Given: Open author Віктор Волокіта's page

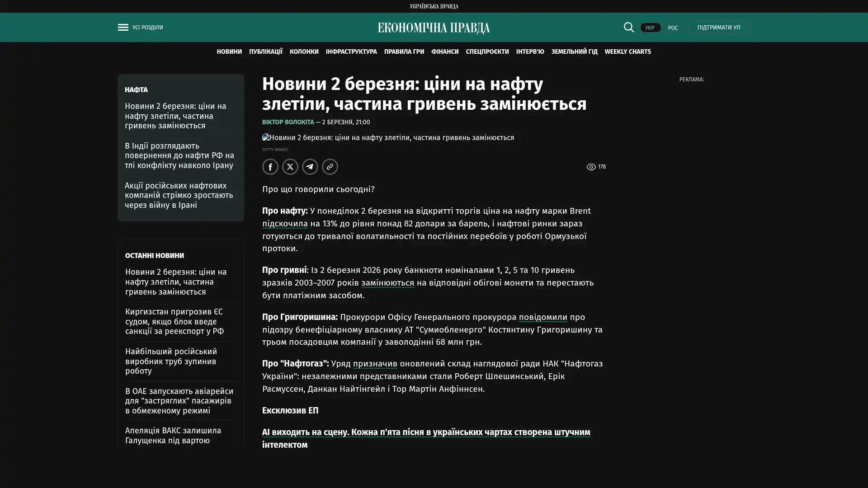Looking at the screenshot, I should click(x=288, y=122).
